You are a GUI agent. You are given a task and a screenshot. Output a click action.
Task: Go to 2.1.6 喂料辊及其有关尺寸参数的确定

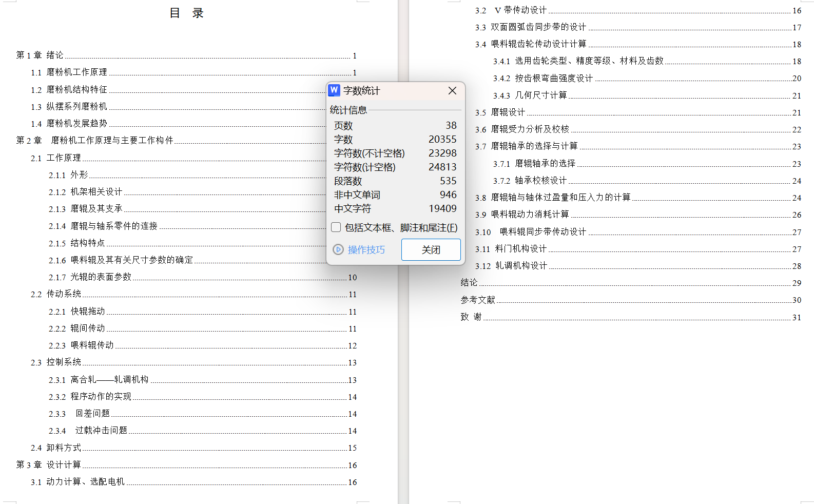(187, 260)
